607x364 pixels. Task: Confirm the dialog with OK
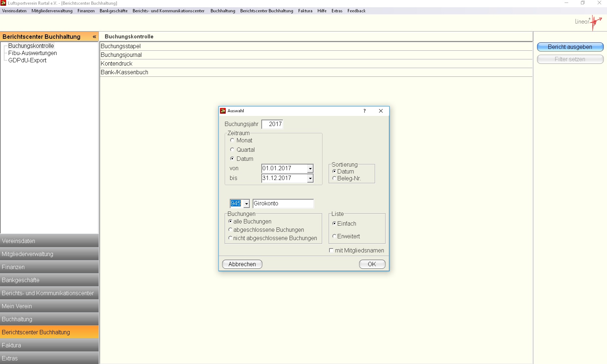click(372, 264)
